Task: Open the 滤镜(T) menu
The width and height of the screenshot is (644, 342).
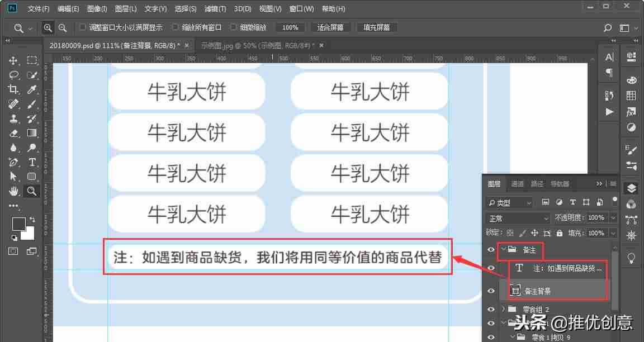Action: click(x=215, y=8)
